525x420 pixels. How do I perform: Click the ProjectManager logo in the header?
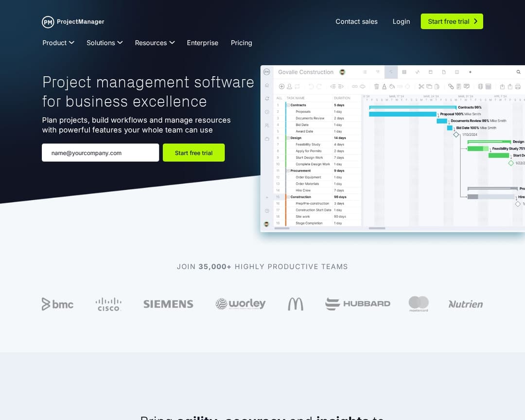tap(73, 22)
